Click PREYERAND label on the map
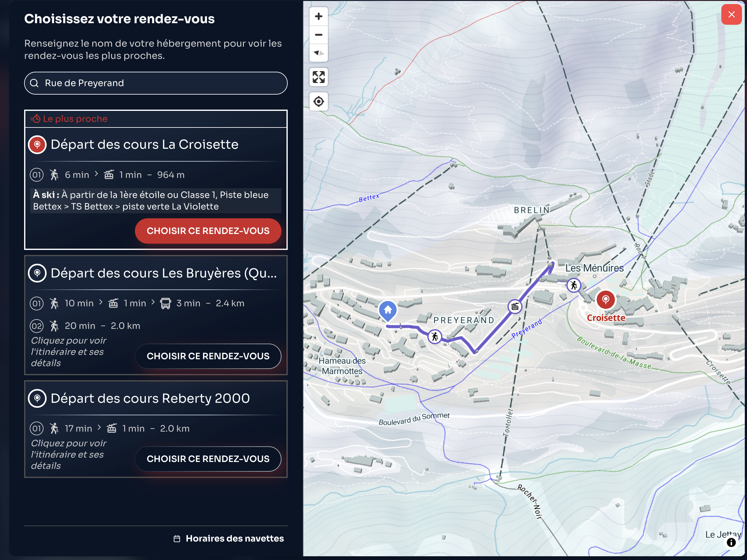Screen dimensions: 747x560 coord(464,320)
